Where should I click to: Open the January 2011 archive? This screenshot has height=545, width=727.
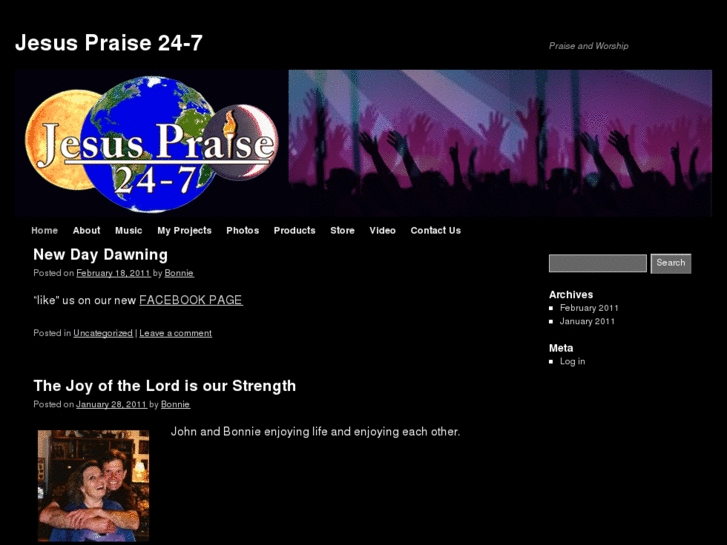tap(587, 321)
